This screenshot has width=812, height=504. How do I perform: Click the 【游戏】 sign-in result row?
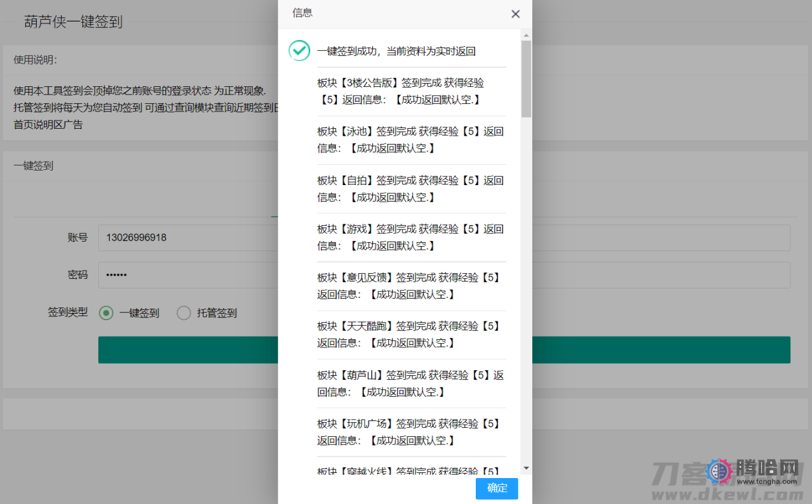tap(412, 237)
